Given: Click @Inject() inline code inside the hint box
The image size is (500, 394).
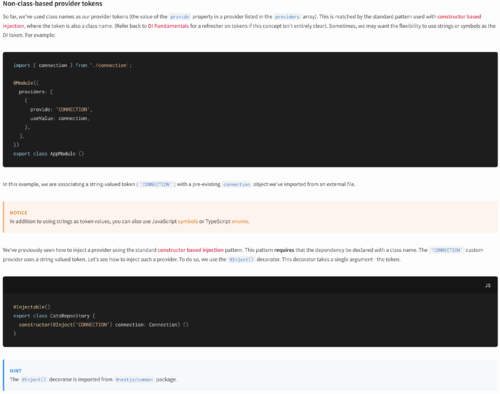Looking at the screenshot, I should 34,379.
